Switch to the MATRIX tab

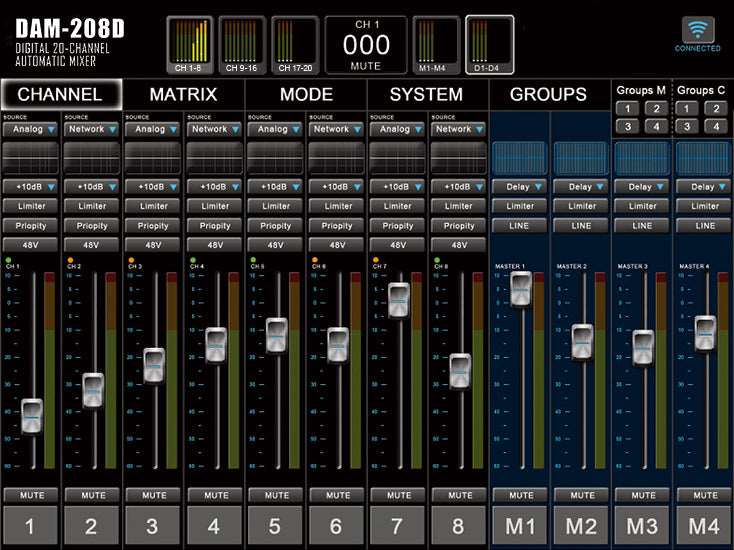click(x=183, y=95)
